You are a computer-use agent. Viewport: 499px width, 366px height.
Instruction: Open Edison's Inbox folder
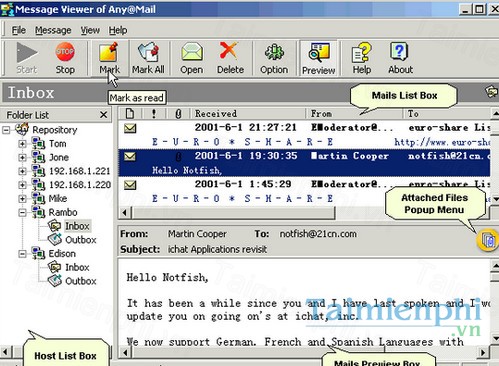(77, 267)
